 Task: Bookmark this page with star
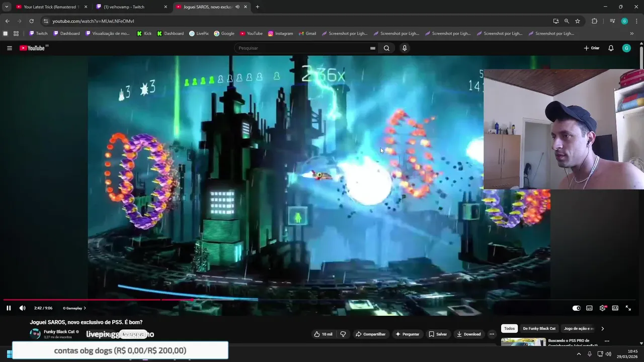tap(578, 21)
